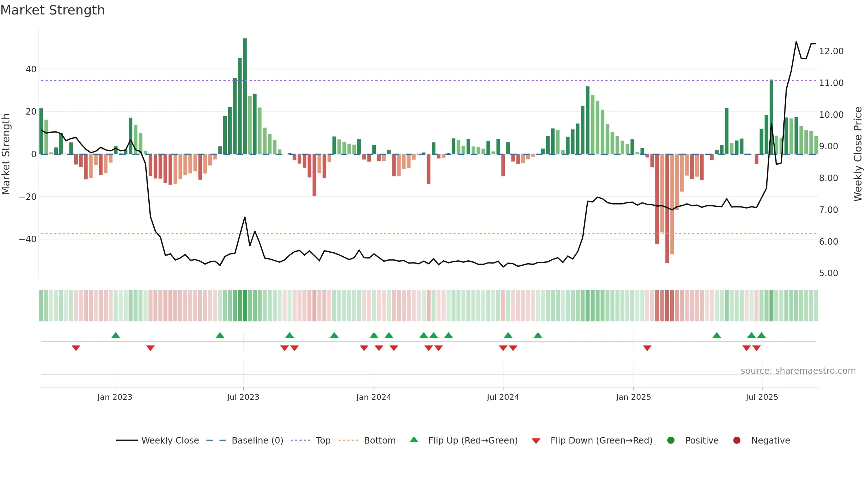Click the Jul 2023 axis label
Screen dimensions: 868x488
click(x=243, y=397)
